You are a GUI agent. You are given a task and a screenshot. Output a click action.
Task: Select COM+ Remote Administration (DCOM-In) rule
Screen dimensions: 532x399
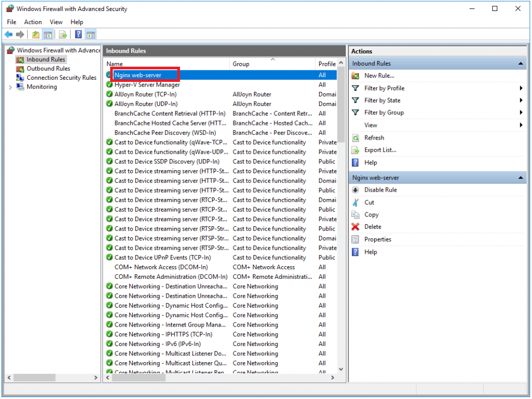tap(221, 277)
